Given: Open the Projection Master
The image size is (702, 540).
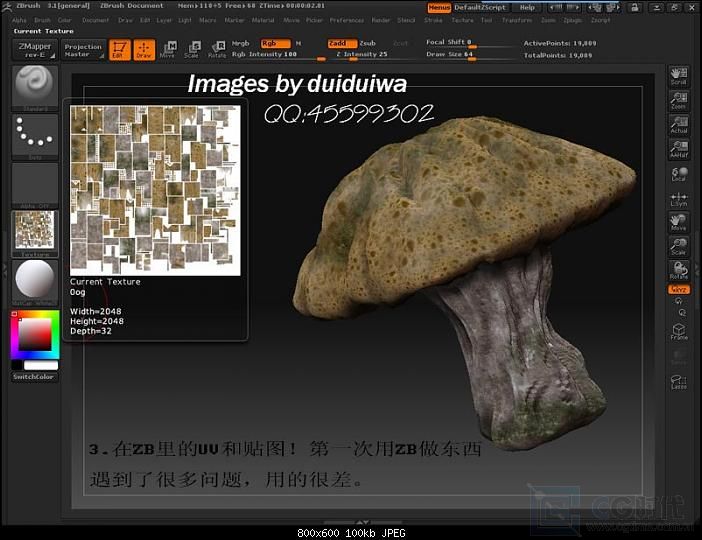Looking at the screenshot, I should point(83,50).
